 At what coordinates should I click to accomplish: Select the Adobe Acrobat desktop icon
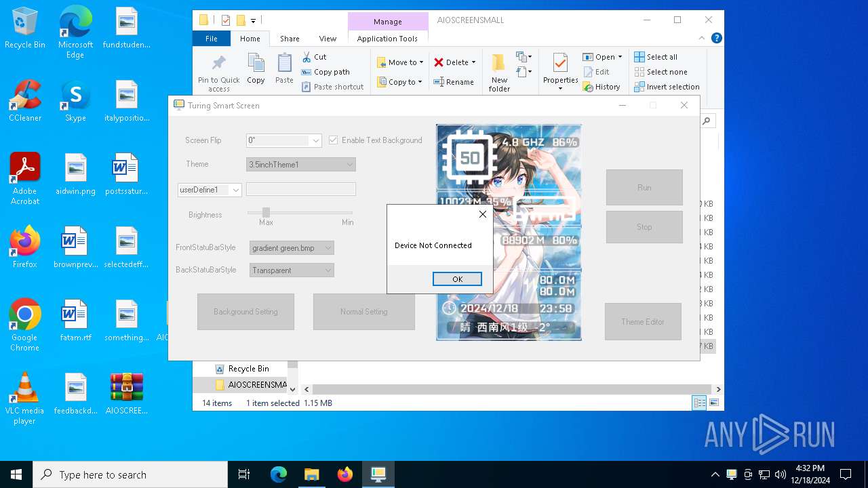tap(25, 178)
